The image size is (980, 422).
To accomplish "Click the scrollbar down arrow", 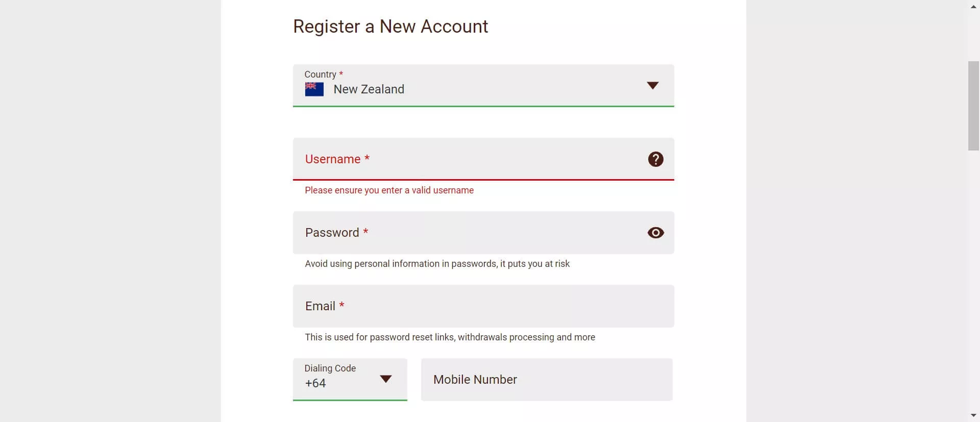I will 973,415.
